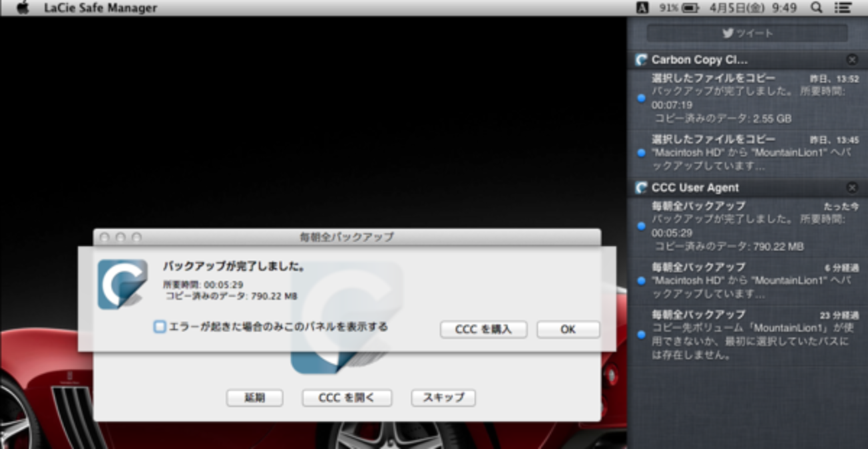This screenshot has width=868, height=449.
Task: Open the Apple menu
Action: coord(22,8)
